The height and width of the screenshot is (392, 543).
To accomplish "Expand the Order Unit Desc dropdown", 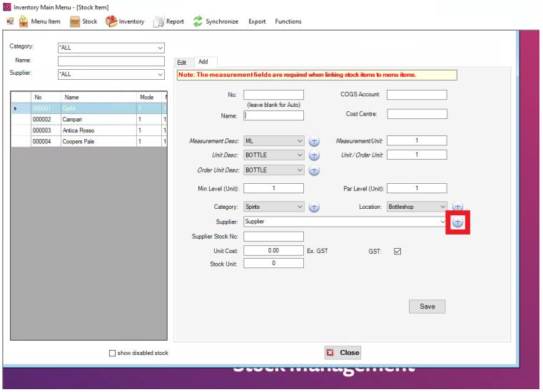I will pos(300,170).
